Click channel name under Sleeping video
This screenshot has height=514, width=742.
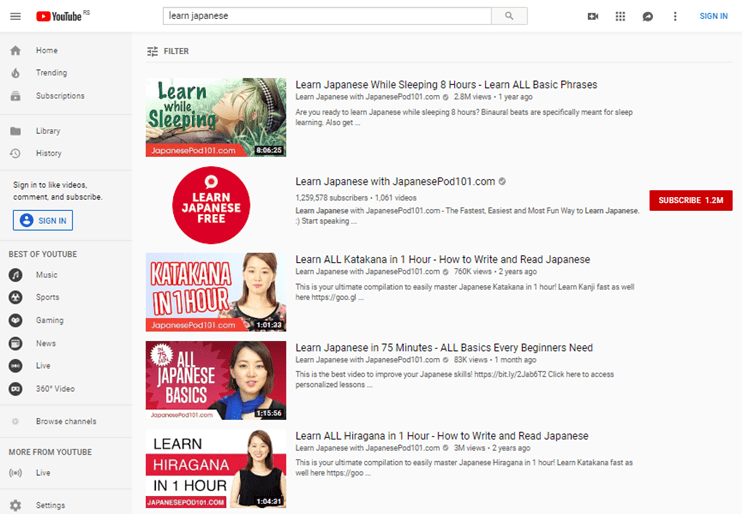click(368, 97)
